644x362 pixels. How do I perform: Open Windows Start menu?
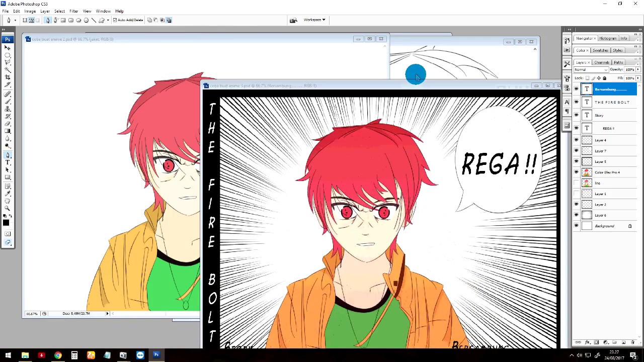(8, 355)
